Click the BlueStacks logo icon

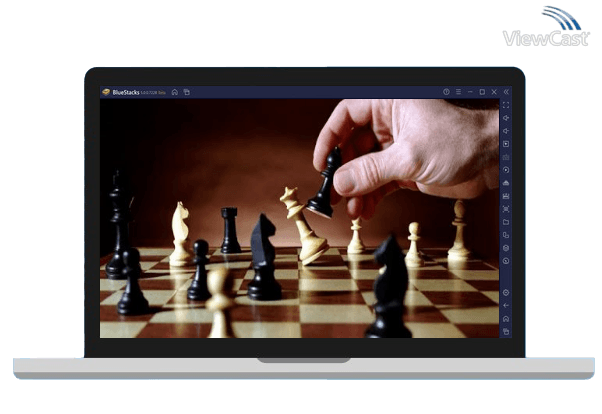pyautogui.click(x=106, y=92)
